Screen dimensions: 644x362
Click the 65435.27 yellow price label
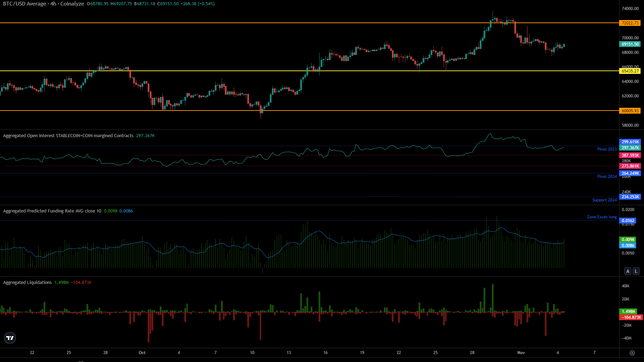[630, 71]
